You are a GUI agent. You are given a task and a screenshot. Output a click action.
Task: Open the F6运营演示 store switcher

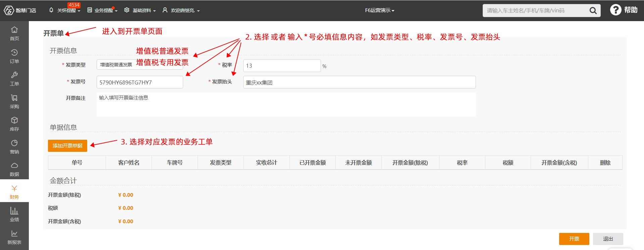(380, 10)
